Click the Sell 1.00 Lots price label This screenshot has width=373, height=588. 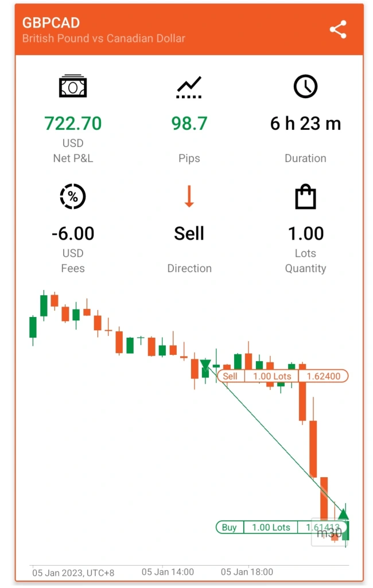point(283,376)
